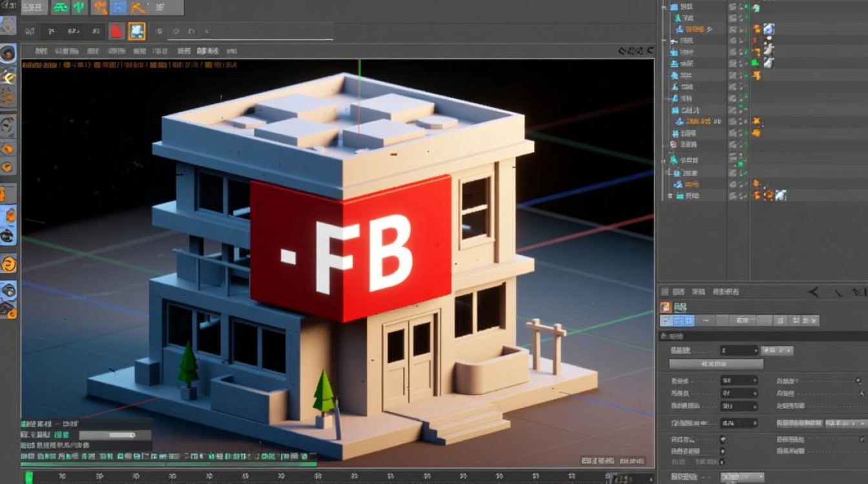This screenshot has height=484, width=868.
Task: Click the viewport navigation icons at its top-right corner
Action: click(x=635, y=50)
